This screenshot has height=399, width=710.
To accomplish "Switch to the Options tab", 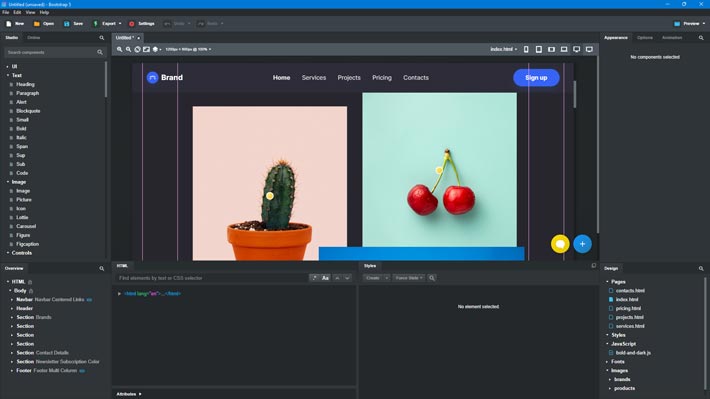I will [645, 38].
